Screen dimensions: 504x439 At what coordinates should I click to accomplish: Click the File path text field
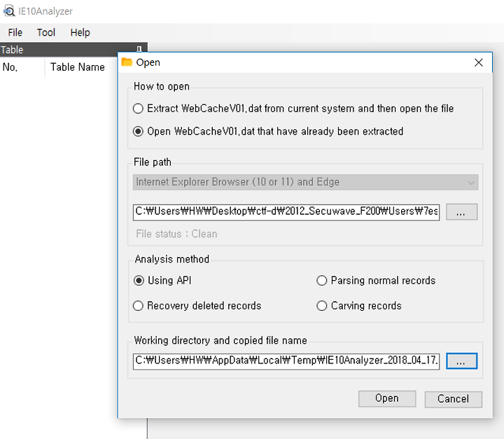(286, 211)
